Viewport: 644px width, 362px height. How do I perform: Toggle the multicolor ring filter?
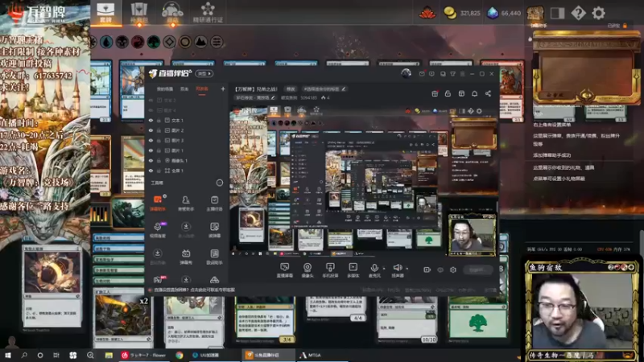coord(185,42)
